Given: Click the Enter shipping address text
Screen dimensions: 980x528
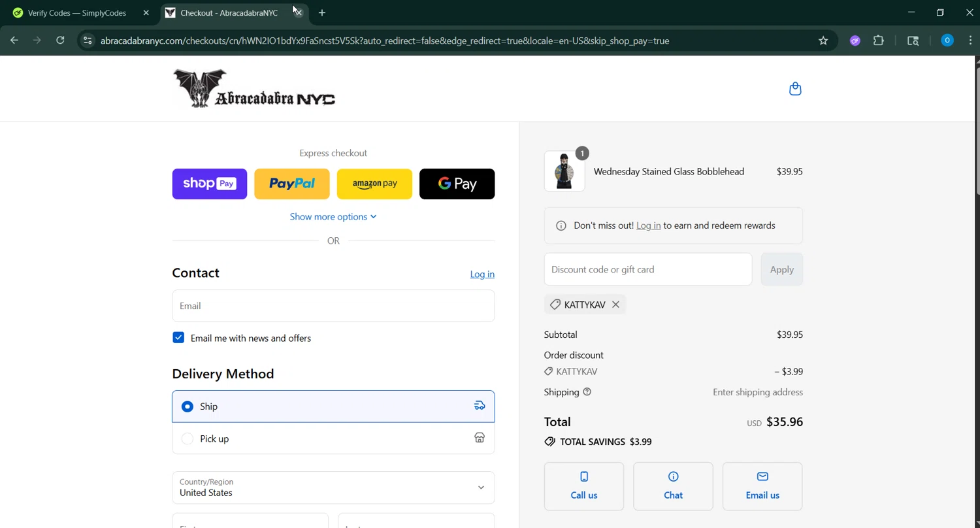Looking at the screenshot, I should [x=758, y=392].
